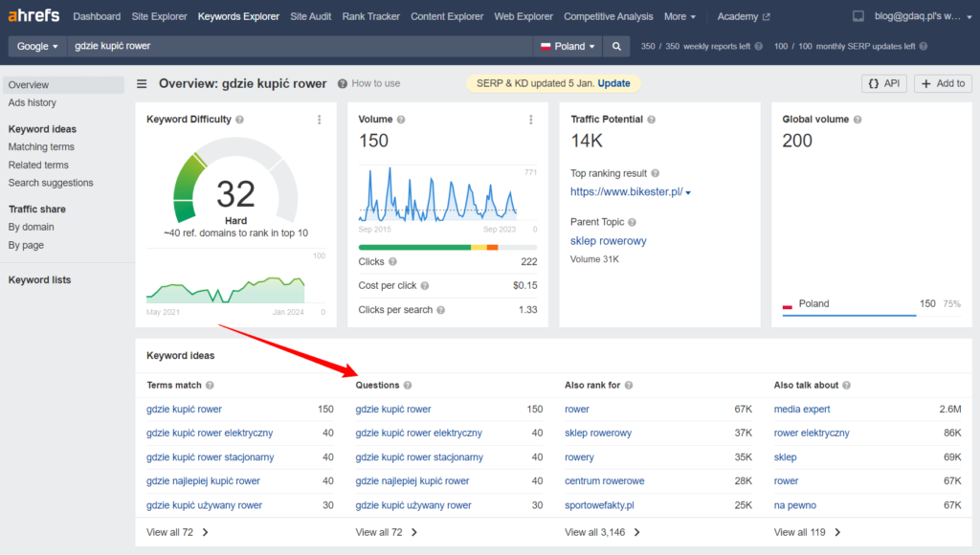
Task: Open Keyword Difficulty three-dot options menu
Action: (319, 120)
